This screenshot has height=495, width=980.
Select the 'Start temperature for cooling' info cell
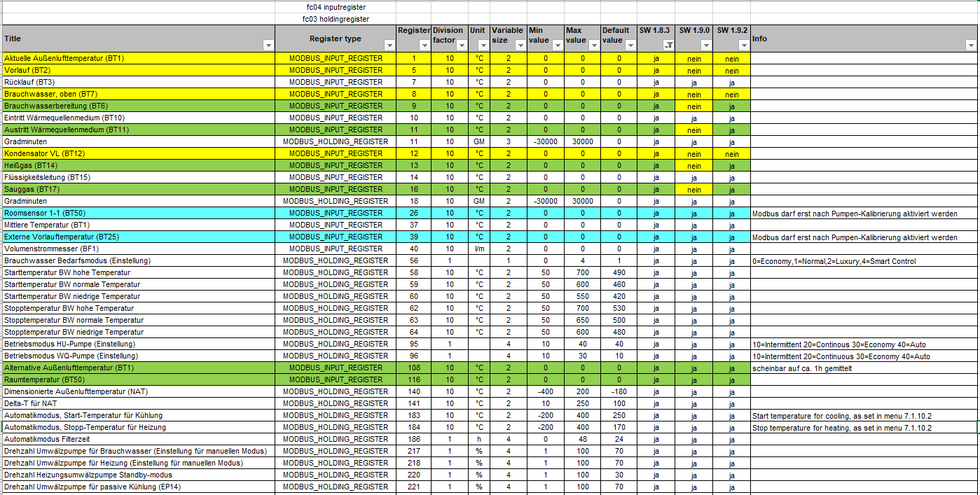864,415
